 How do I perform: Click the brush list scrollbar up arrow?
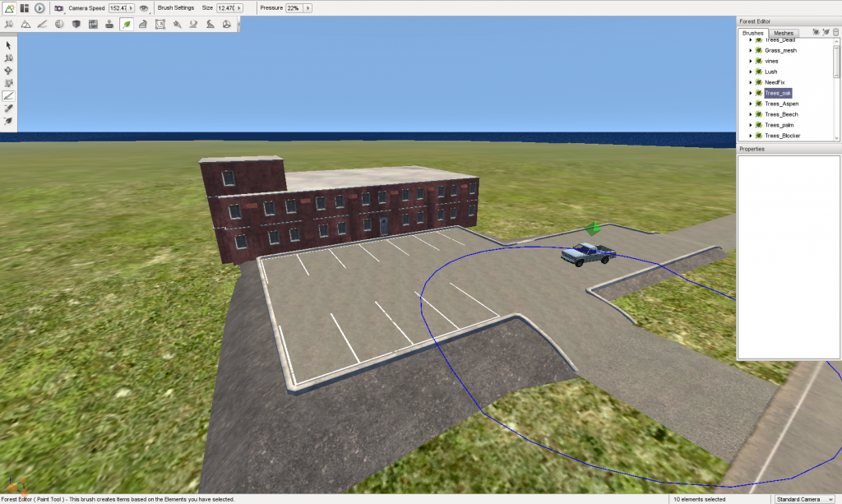(836, 41)
